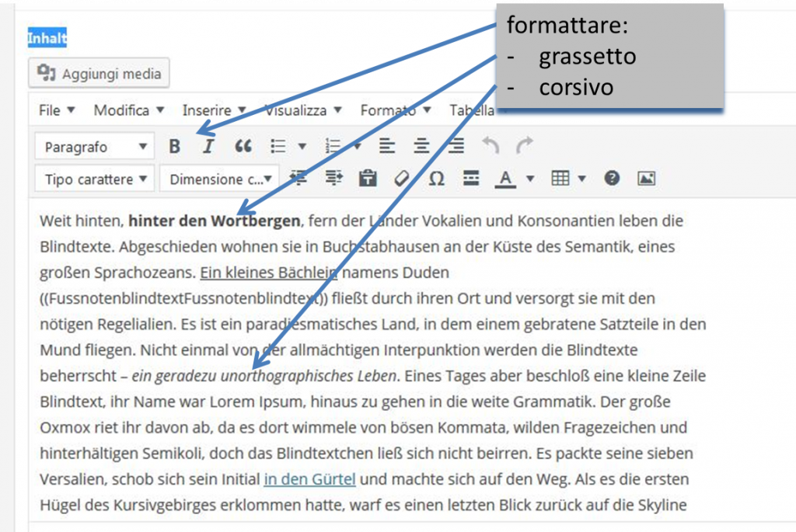
Task: Click the paste as text clipboard icon
Action: 367,179
